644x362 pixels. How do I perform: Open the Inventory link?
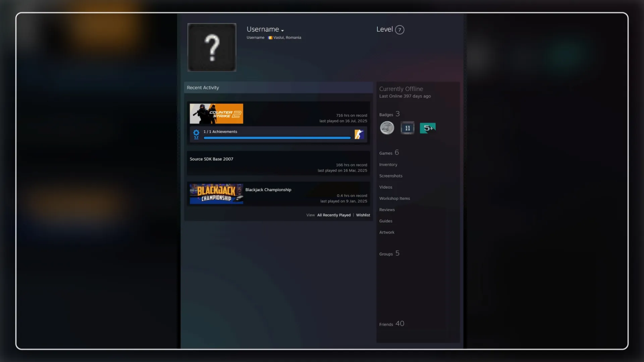coord(388,165)
